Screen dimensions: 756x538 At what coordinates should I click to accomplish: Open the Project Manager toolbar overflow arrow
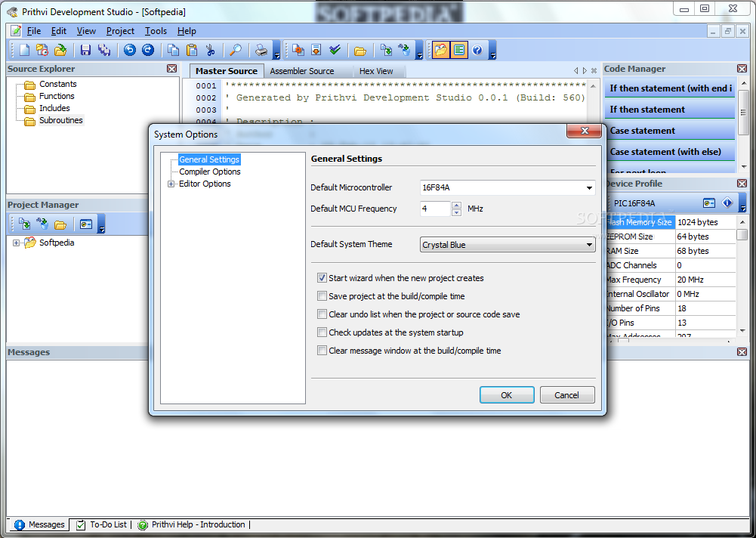101,224
